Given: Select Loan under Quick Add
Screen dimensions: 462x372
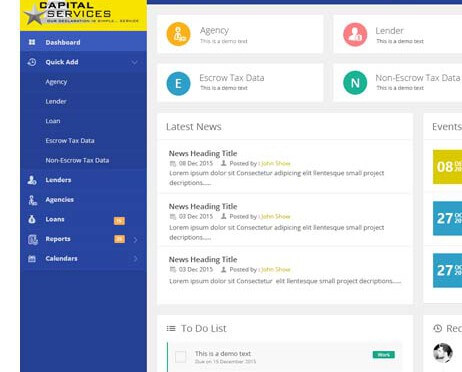Looking at the screenshot, I should click(53, 121).
